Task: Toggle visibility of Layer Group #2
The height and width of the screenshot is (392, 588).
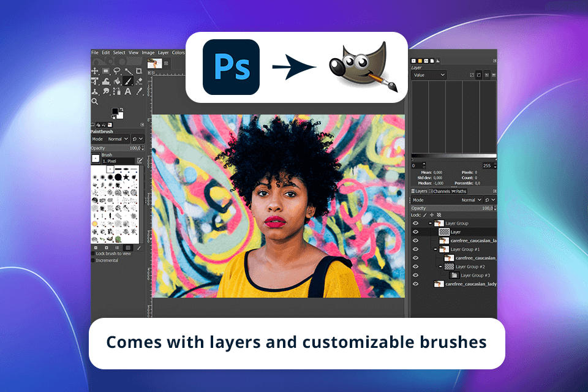Action: pyautogui.click(x=415, y=266)
